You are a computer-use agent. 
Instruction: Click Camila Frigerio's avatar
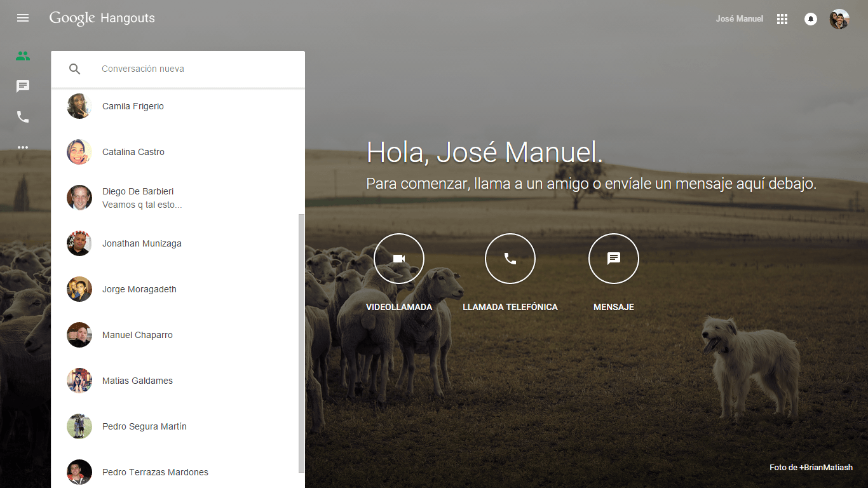[79, 106]
